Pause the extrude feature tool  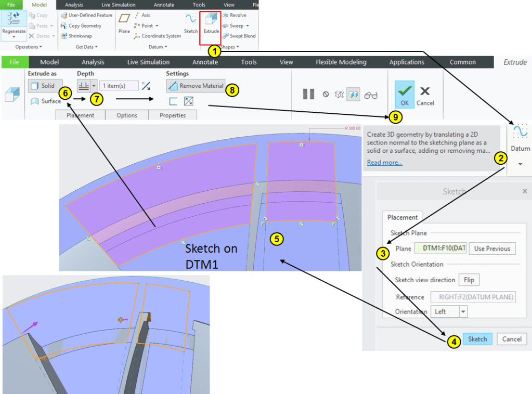point(308,95)
